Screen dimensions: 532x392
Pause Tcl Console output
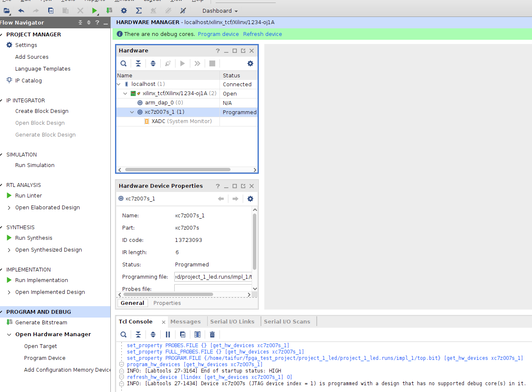click(168, 334)
